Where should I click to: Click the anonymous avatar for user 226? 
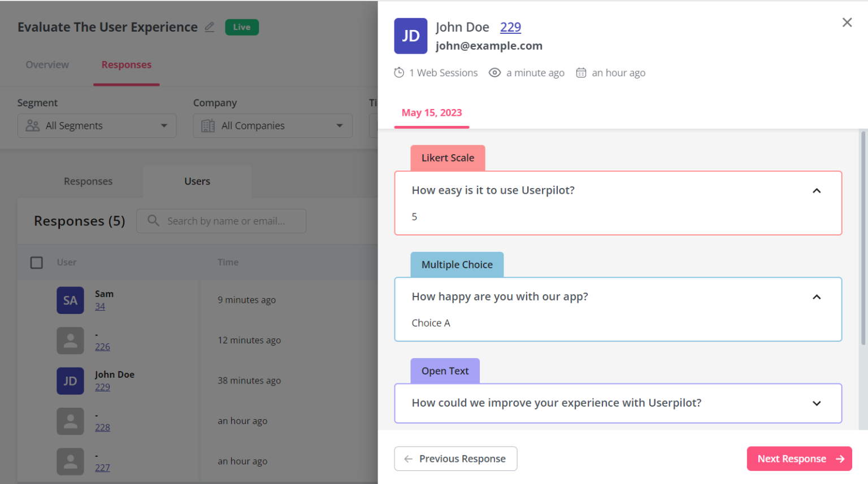click(x=70, y=341)
